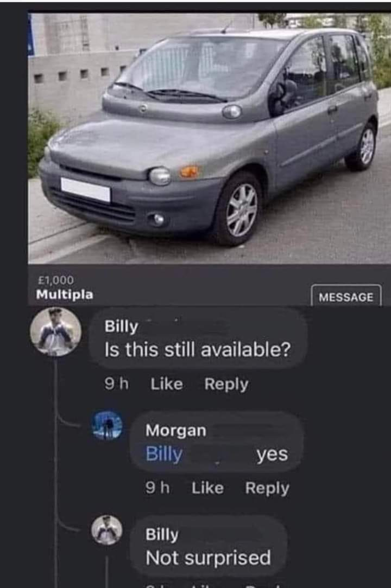Image resolution: width=391 pixels, height=588 pixels.
Task: Open the Multipla listing title
Action: [65, 295]
